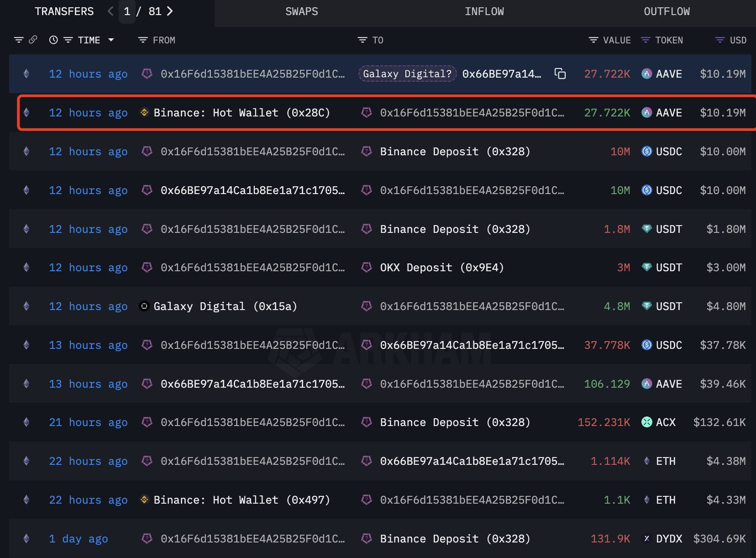Click the ACX token icon

(x=647, y=422)
